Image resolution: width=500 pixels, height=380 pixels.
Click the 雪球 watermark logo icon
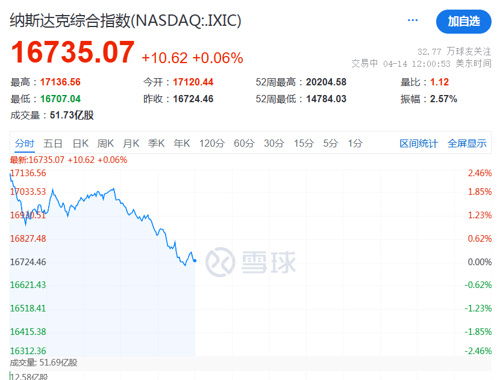(220, 262)
